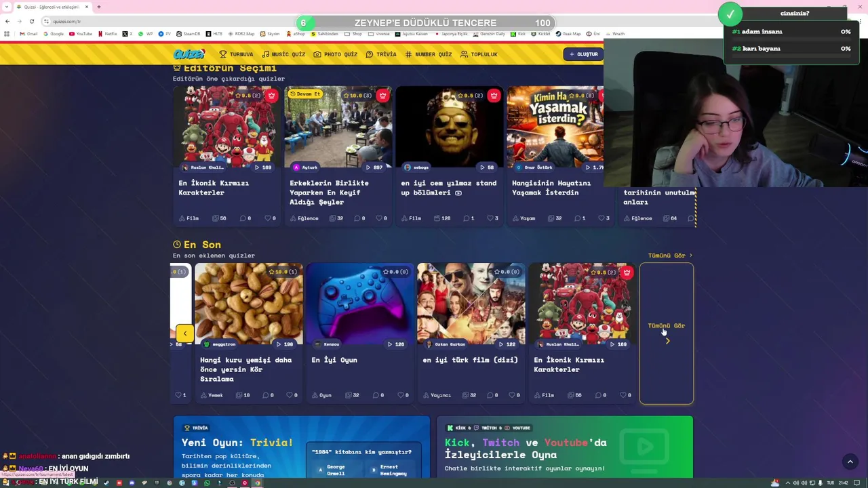Click the yellow left arrow of En Son carousel
This screenshot has height=488, width=868.
click(184, 333)
